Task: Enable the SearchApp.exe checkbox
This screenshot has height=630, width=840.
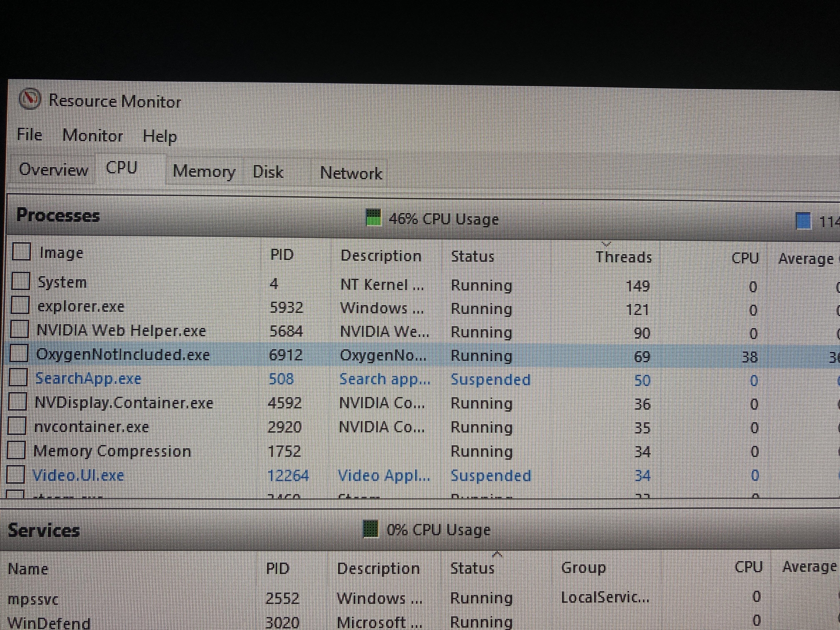Action: 18,377
